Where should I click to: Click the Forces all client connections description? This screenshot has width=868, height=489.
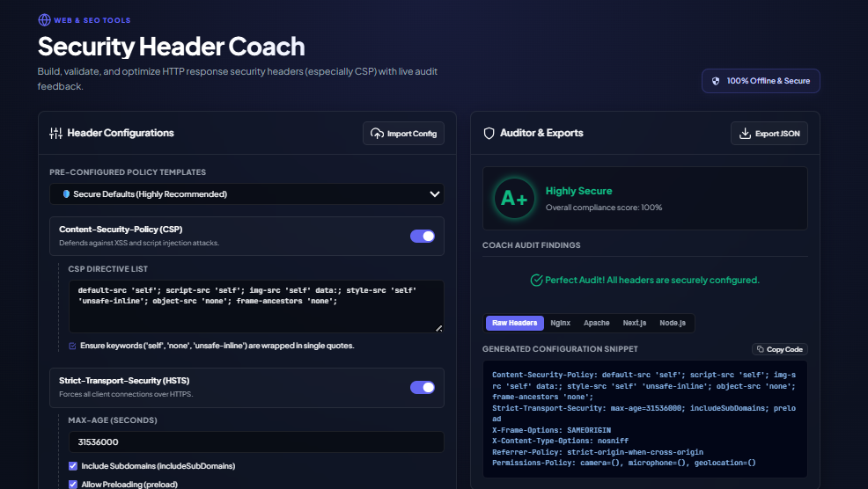126,394
